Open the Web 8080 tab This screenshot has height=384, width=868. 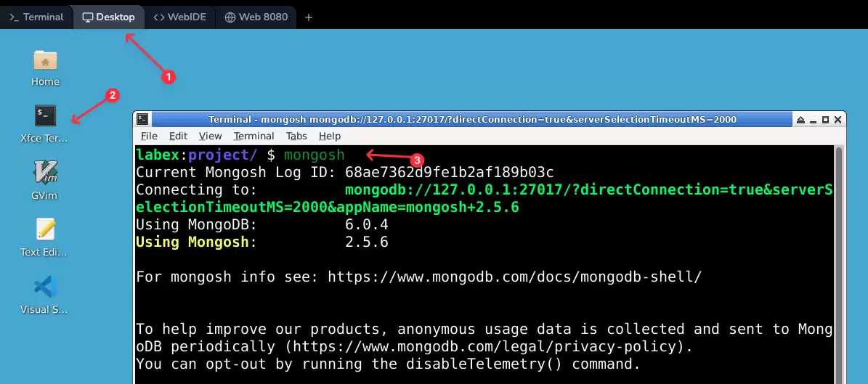click(x=256, y=17)
